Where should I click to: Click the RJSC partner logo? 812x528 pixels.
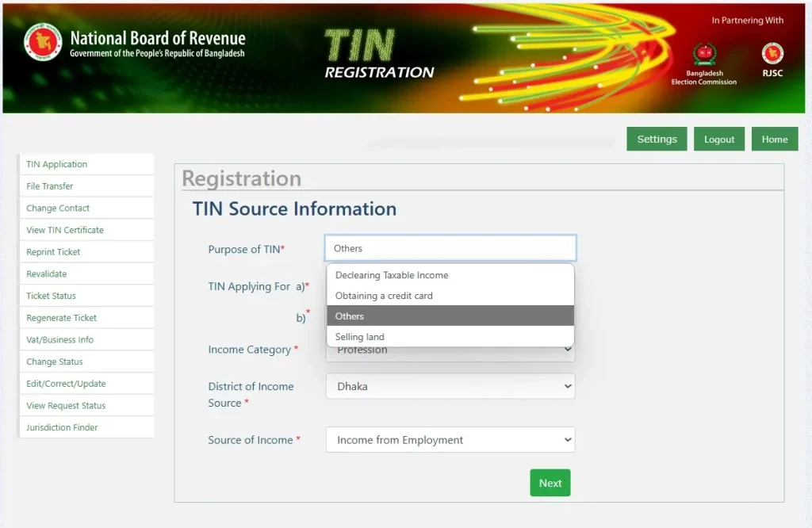772,54
